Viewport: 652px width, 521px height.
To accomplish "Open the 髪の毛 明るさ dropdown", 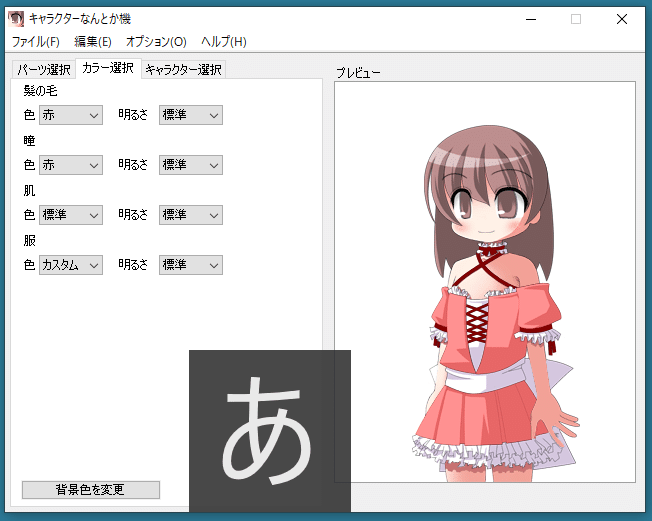I will point(191,115).
